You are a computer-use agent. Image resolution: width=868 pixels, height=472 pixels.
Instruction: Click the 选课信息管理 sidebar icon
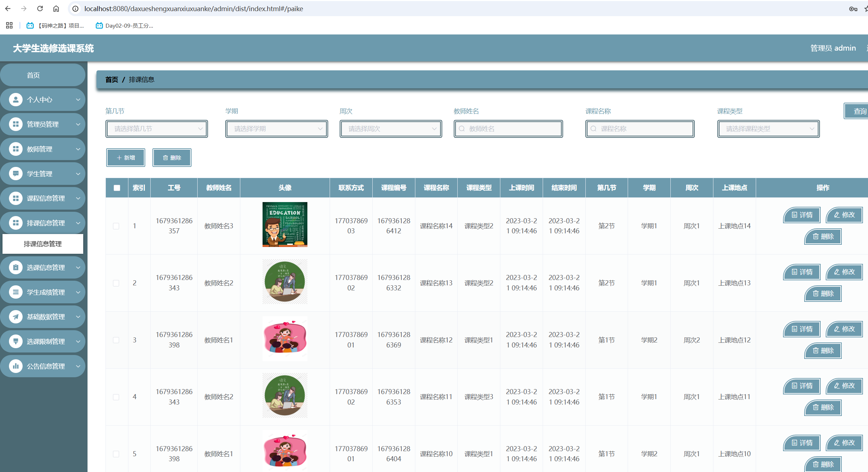pos(15,267)
